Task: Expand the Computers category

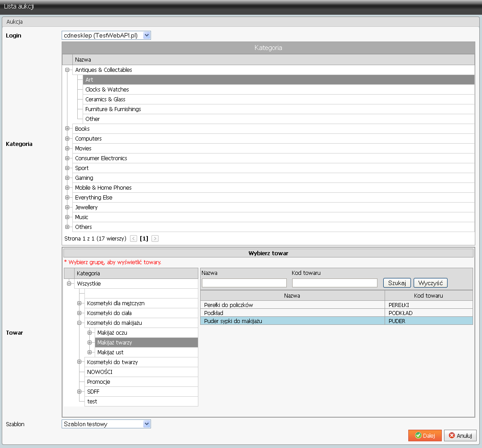Action: (67, 138)
